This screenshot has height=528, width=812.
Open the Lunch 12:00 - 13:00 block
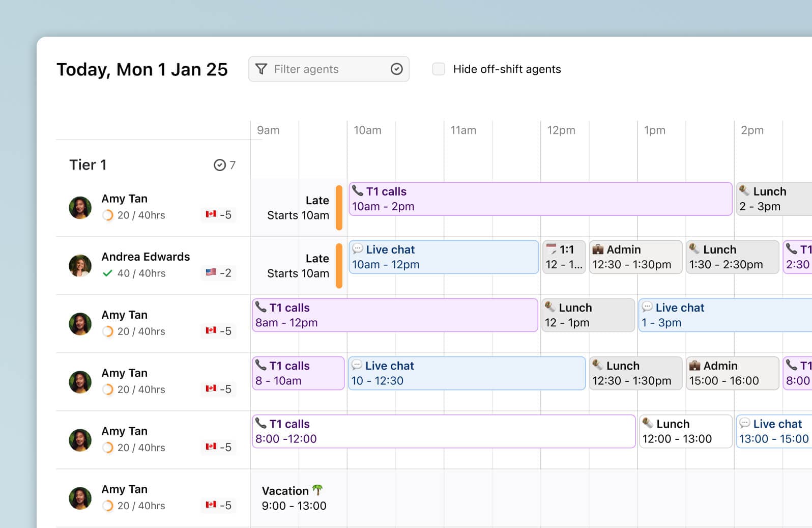[x=685, y=431]
